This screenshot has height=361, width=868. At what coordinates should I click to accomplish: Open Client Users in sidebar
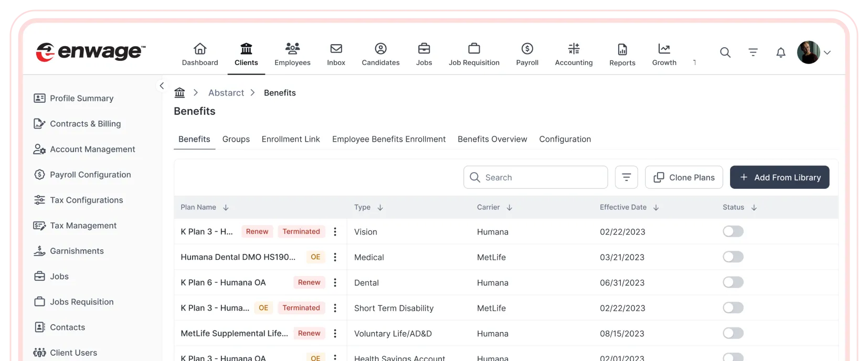[x=65, y=353]
